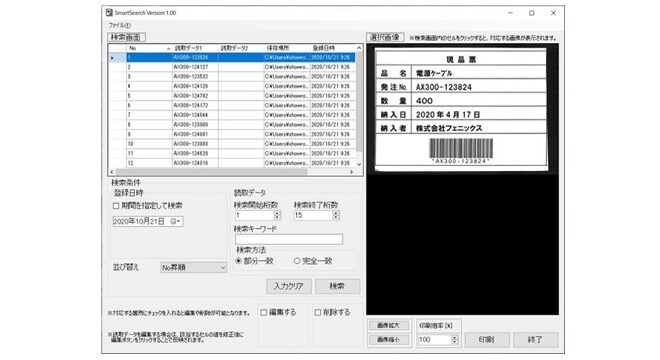Select the 完全一致 radio button
The width and height of the screenshot is (660, 360).
297,261
